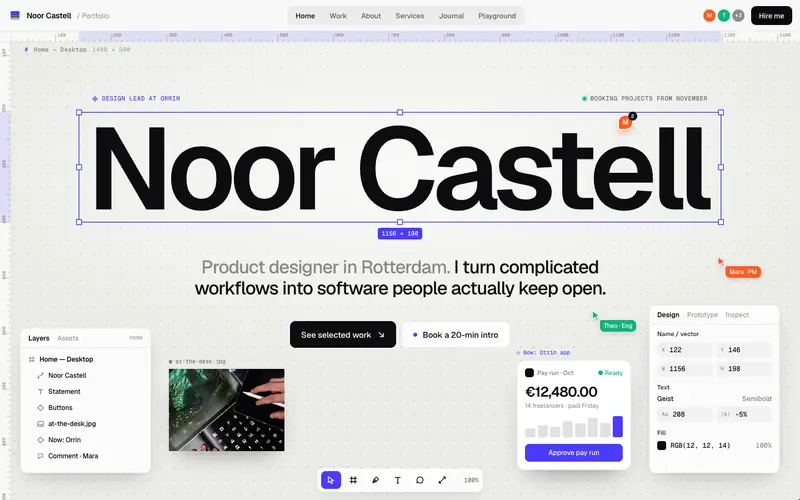The width and height of the screenshot is (800, 500).
Task: Select the Now: Orrin layer row
Action: [x=86, y=440]
